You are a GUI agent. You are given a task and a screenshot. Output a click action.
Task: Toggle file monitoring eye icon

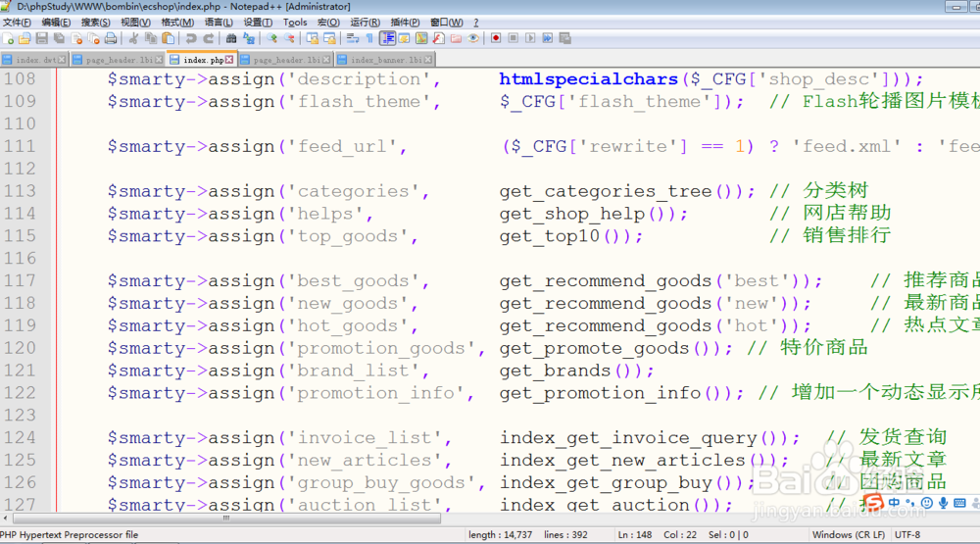click(x=473, y=38)
